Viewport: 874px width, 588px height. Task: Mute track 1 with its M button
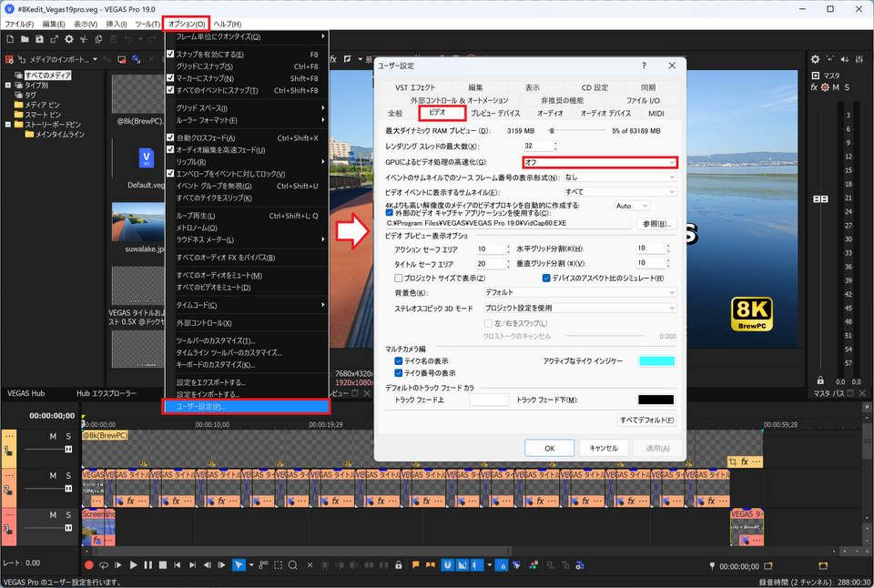pos(53,437)
